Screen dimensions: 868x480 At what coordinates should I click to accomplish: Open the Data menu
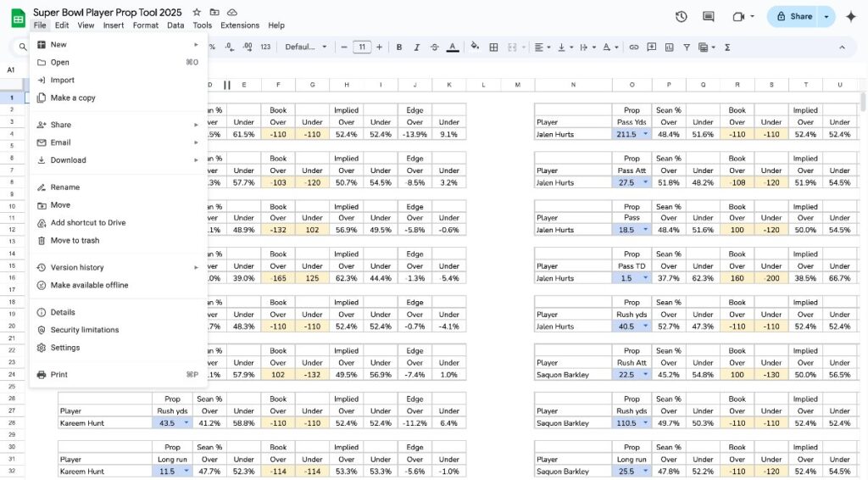pyautogui.click(x=175, y=25)
